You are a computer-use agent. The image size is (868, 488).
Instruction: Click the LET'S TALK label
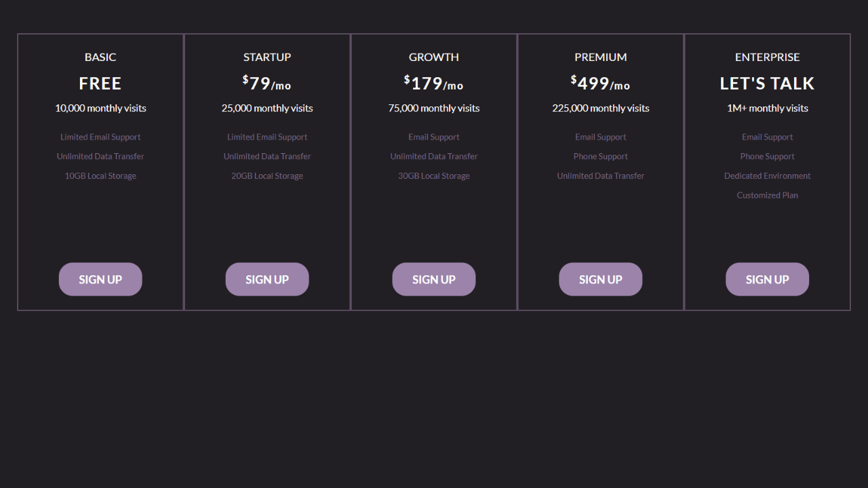click(767, 83)
